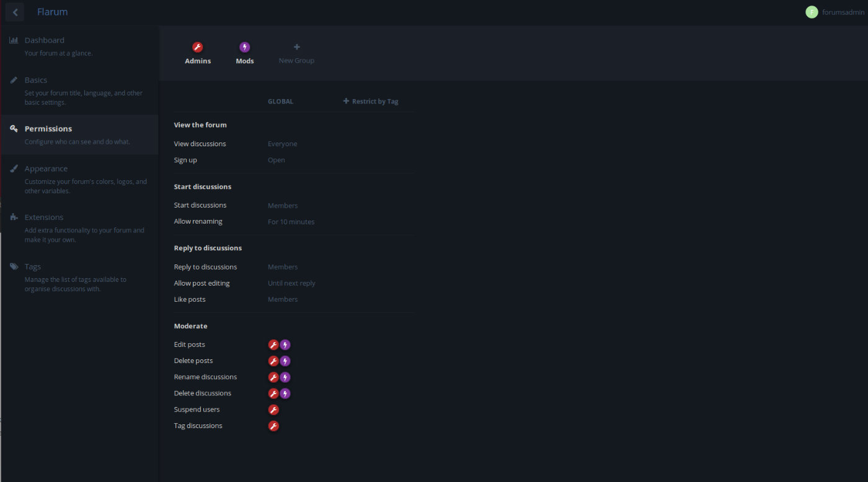Viewport: 868px width, 482px height.
Task: Change Allow post editing Until next reply
Action: 291,283
